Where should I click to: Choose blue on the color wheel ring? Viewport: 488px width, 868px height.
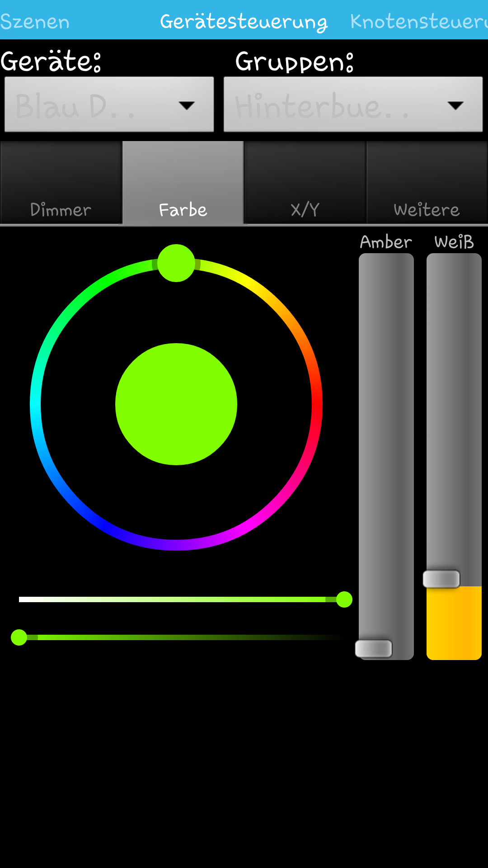[x=106, y=526]
